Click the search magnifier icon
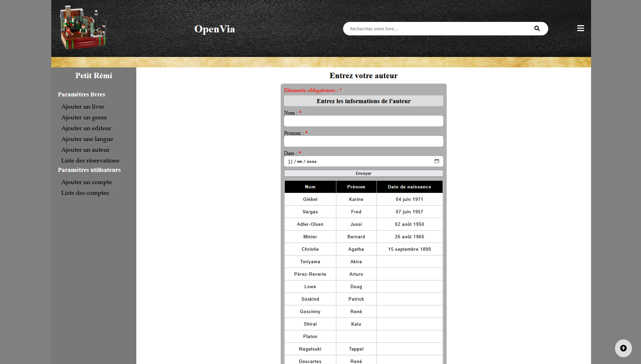 click(537, 29)
